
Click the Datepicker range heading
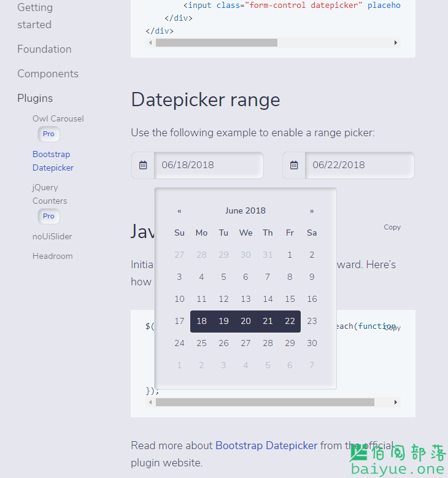coord(206,100)
